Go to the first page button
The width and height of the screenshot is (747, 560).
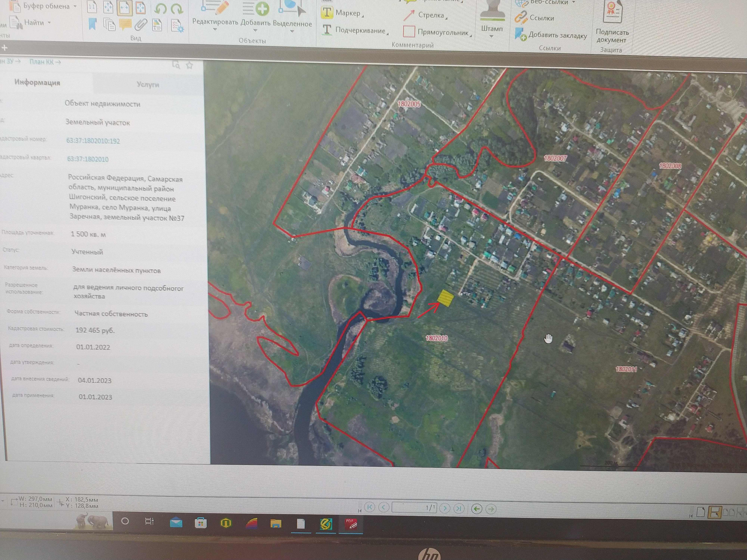click(370, 507)
